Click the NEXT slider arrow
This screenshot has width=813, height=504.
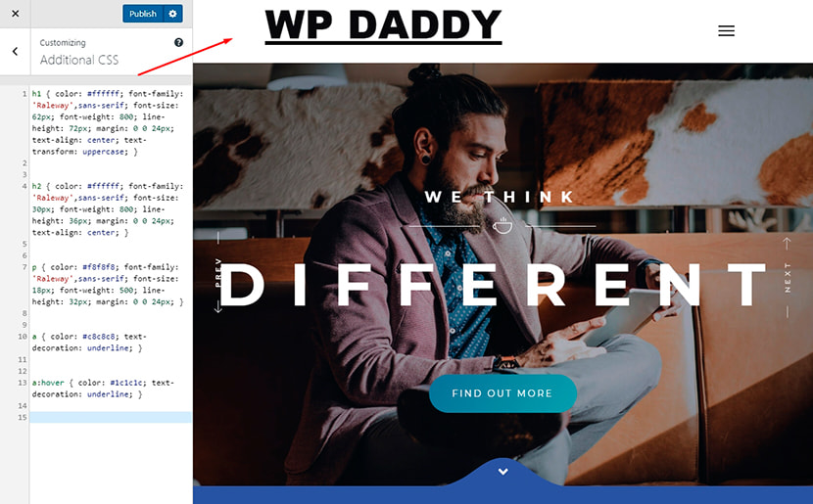pos(788,277)
